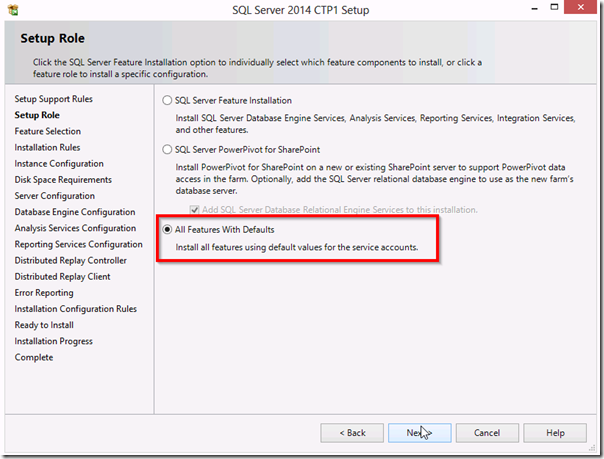Select Reporting Services Configuration step
Screen dimensions: 604x459
tap(79, 245)
